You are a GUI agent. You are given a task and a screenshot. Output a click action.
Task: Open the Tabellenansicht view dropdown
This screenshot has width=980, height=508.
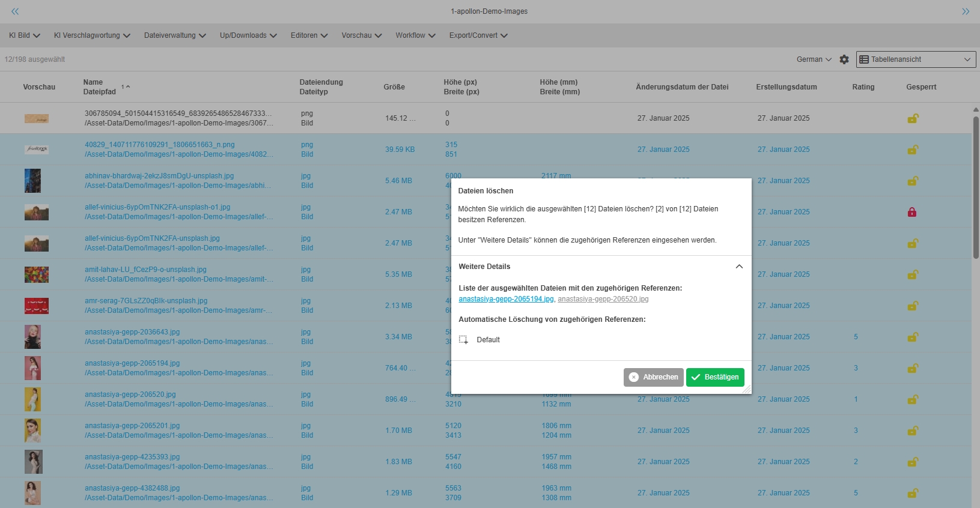(916, 59)
